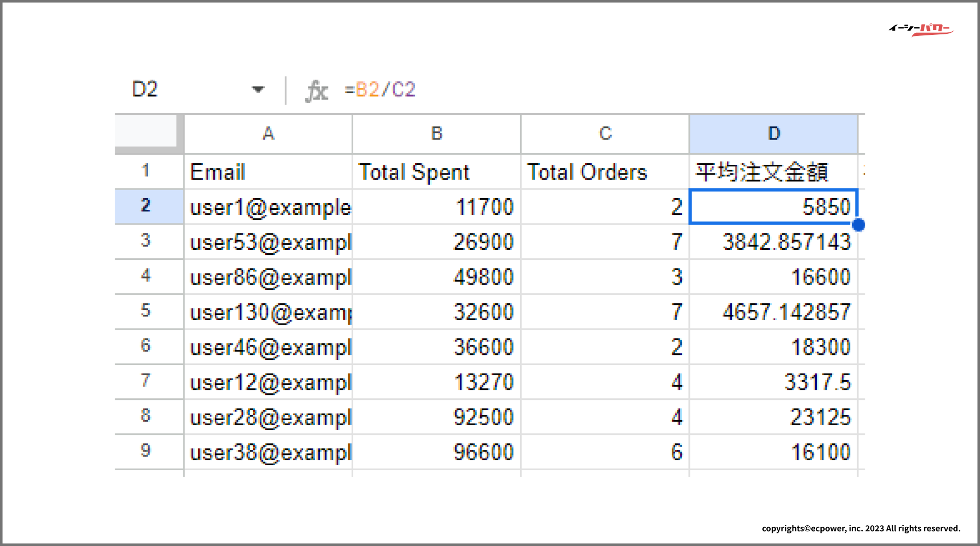Click the fx function icon
This screenshot has width=980, height=546.
point(317,91)
